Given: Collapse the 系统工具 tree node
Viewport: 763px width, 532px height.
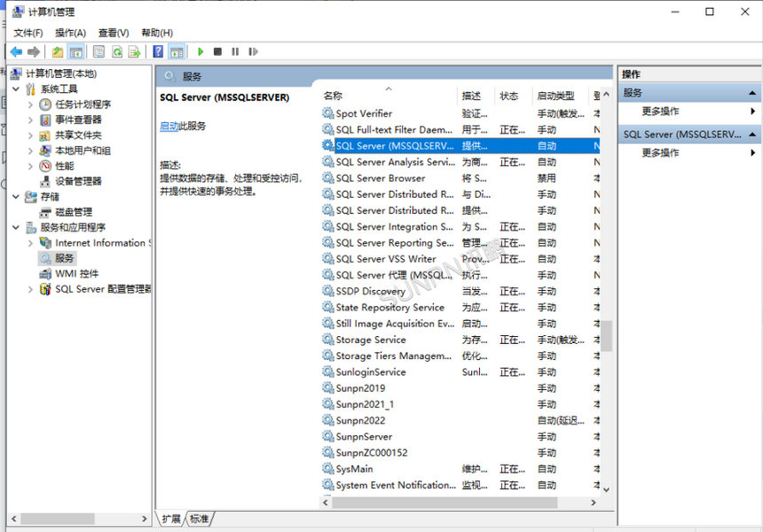Looking at the screenshot, I should point(16,89).
